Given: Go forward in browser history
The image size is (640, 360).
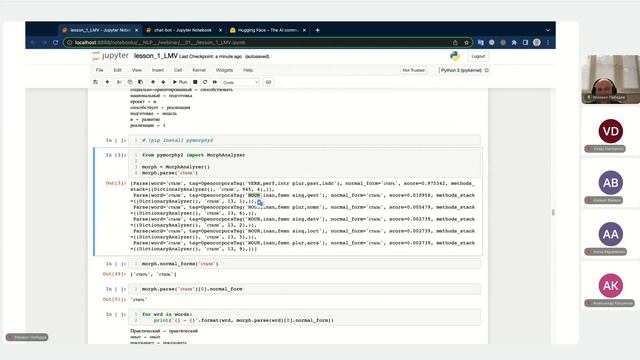Looking at the screenshot, I should pos(44,42).
